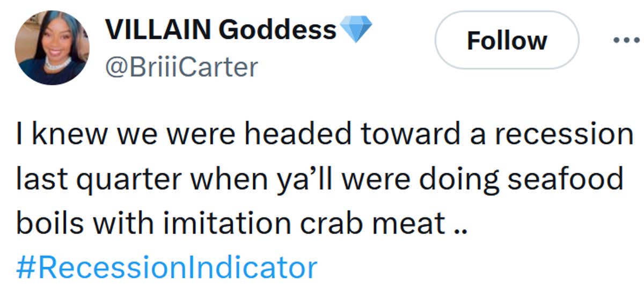Open the #RecessionIndicator hashtag

pyautogui.click(x=166, y=267)
